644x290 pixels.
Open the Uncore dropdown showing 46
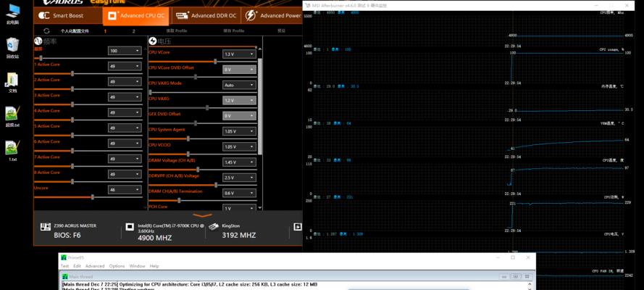pos(125,190)
